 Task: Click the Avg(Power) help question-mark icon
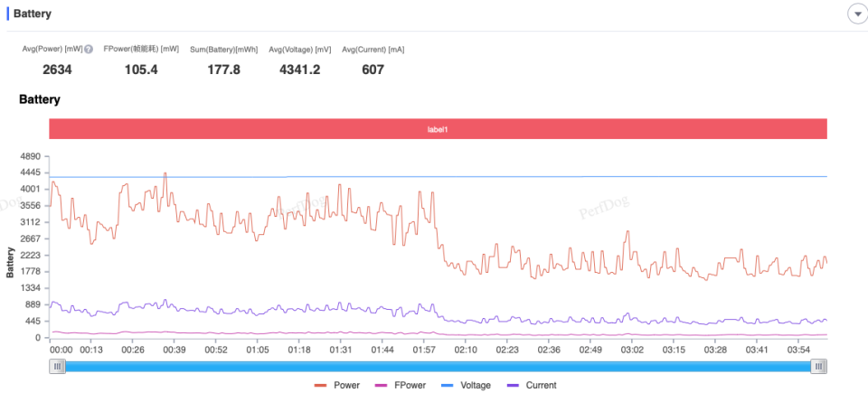tap(89, 50)
